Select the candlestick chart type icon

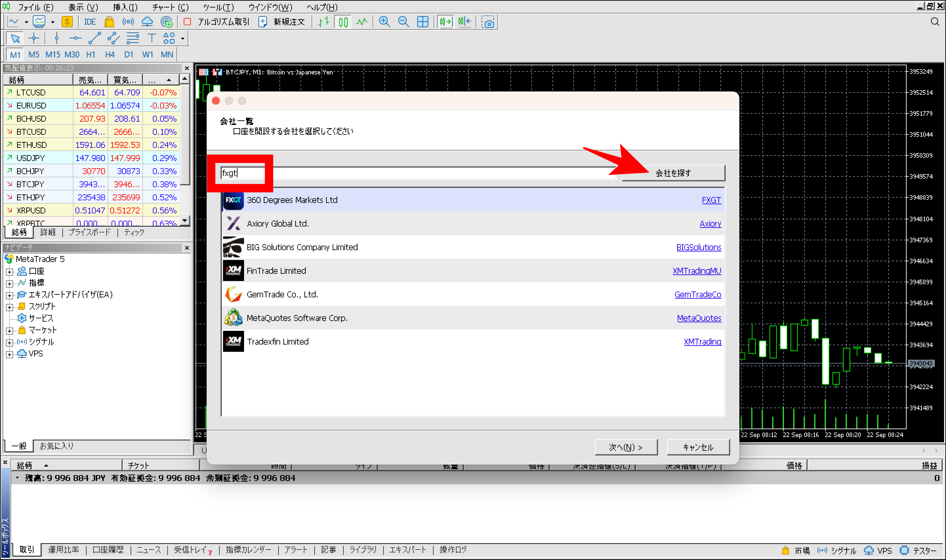343,22
